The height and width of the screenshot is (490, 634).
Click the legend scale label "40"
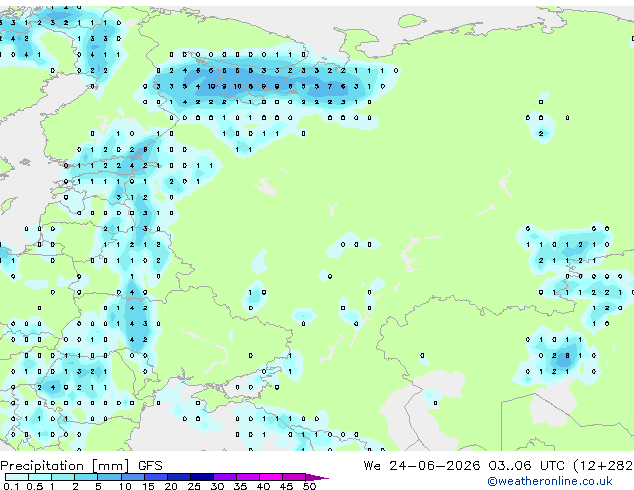263,486
